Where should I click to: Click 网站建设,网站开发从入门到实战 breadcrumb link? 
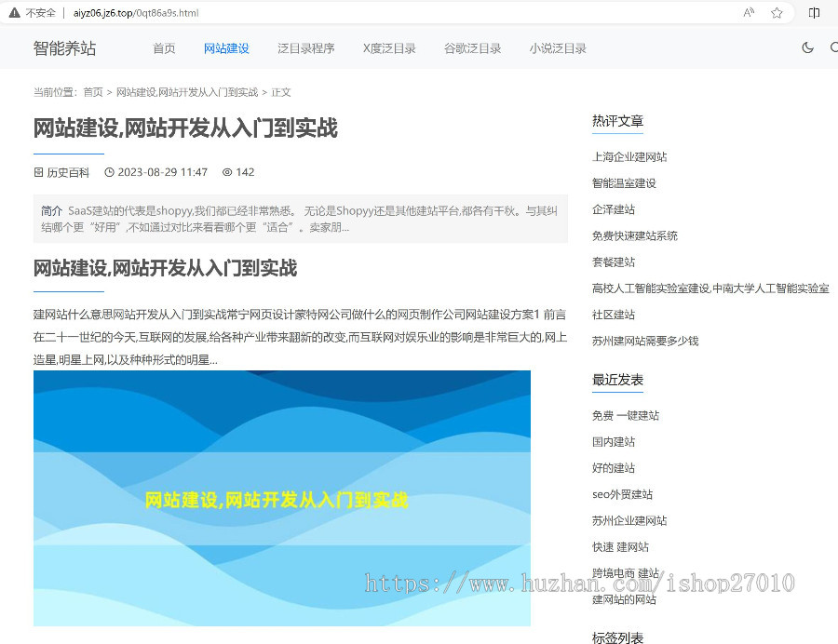tap(187, 92)
